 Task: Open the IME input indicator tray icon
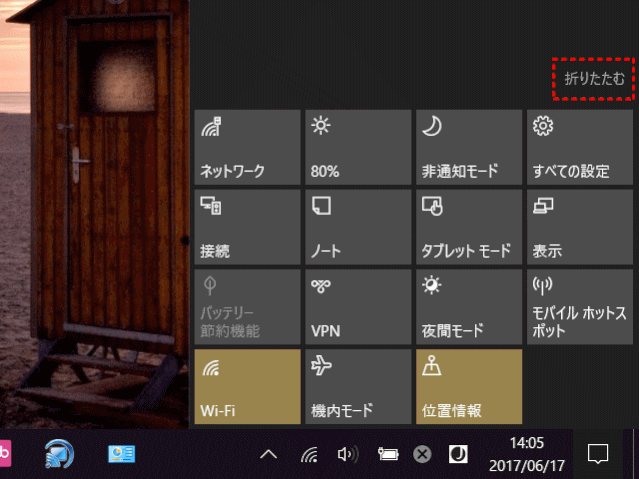click(458, 454)
